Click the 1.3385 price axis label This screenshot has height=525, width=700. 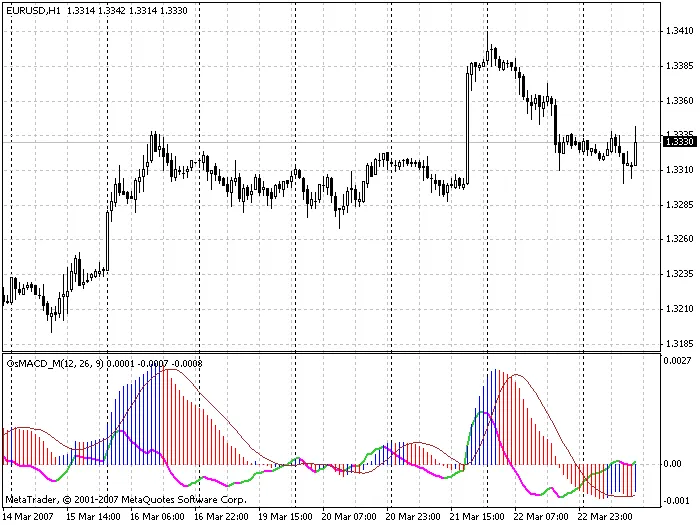[x=679, y=66]
